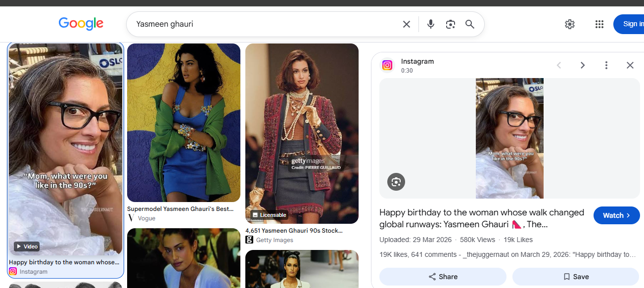Click the 'Instagram' source name in preview header
This screenshot has height=288, width=644.
(x=417, y=61)
